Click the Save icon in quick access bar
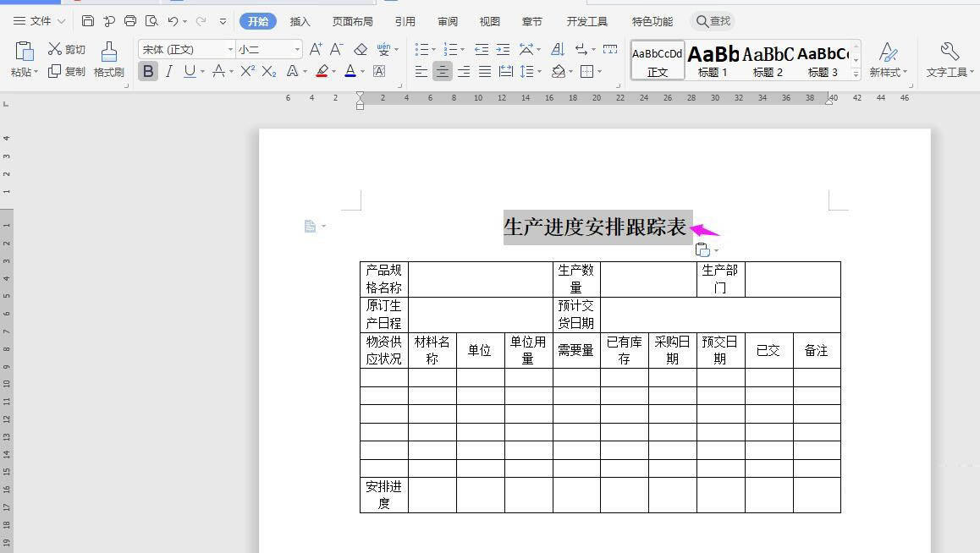This screenshot has height=553, width=980. click(x=88, y=21)
